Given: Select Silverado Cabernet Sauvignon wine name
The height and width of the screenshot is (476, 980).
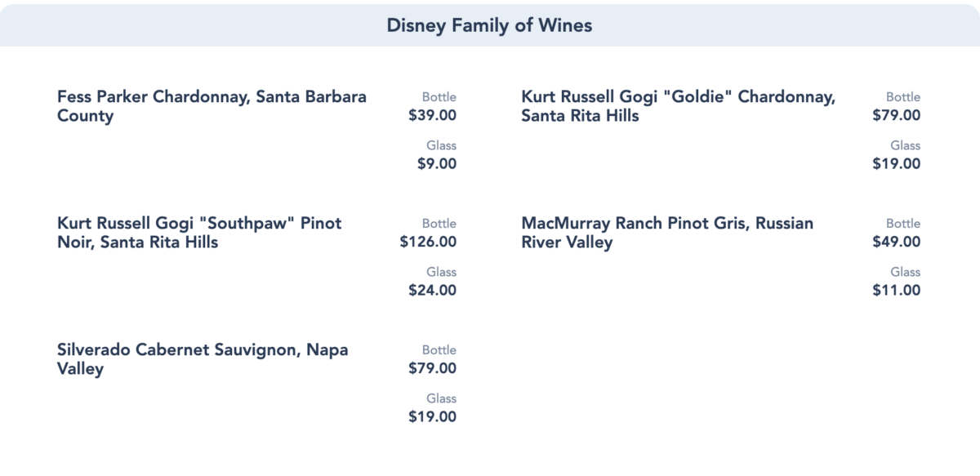Looking at the screenshot, I should [x=203, y=359].
